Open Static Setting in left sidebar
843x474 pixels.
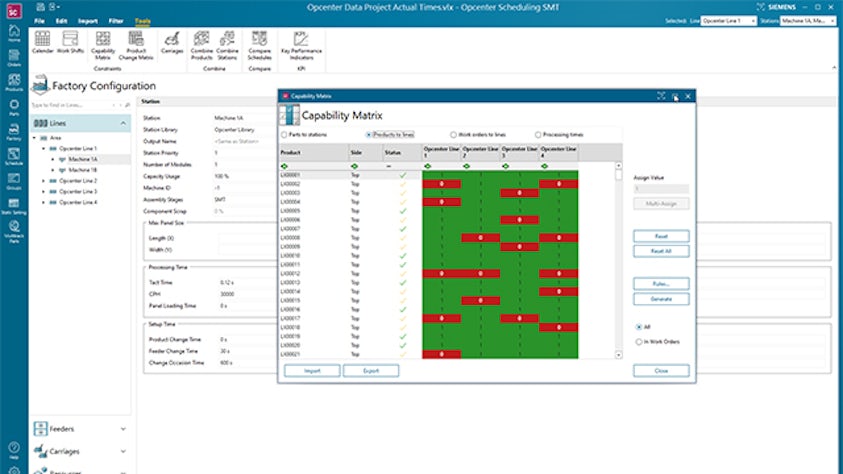pos(14,206)
